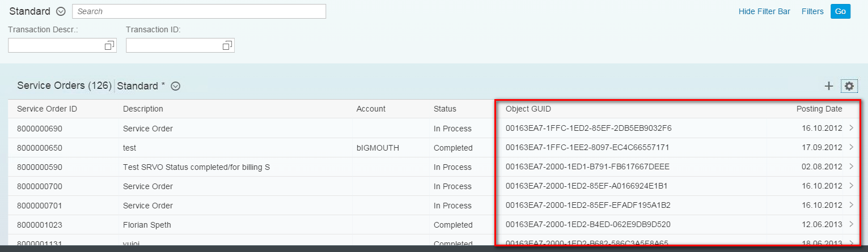Click the Posting Date column header

(x=819, y=109)
